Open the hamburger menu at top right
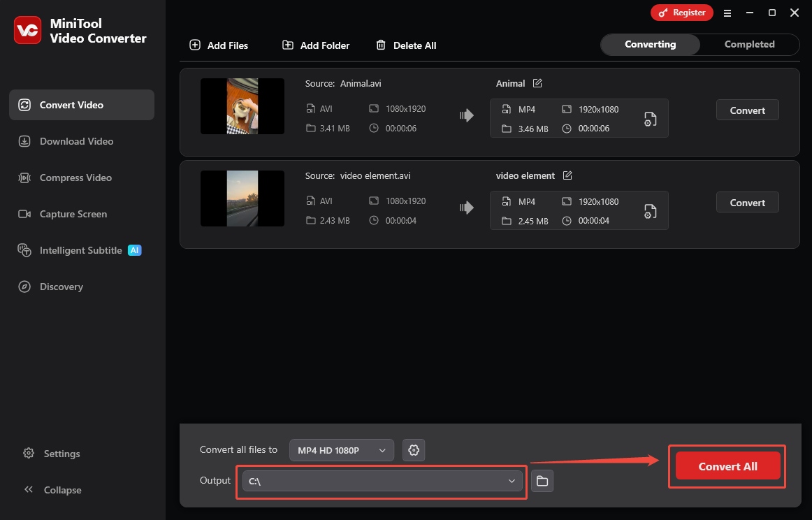This screenshot has height=520, width=812. pos(727,13)
